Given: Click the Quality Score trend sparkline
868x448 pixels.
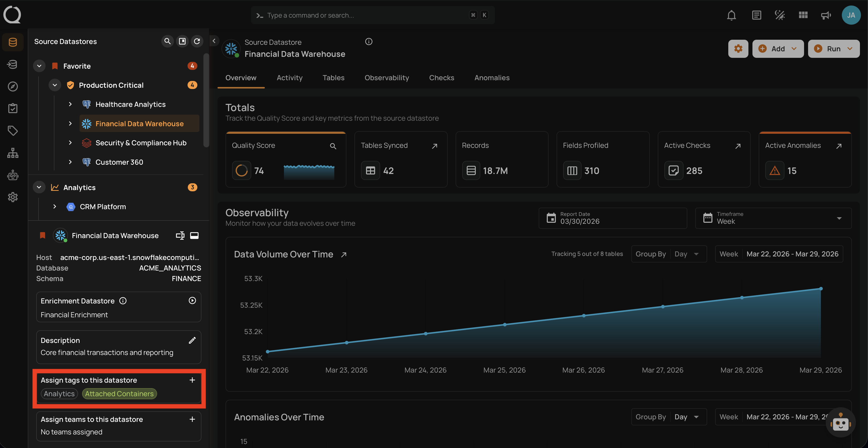Looking at the screenshot, I should (x=309, y=172).
